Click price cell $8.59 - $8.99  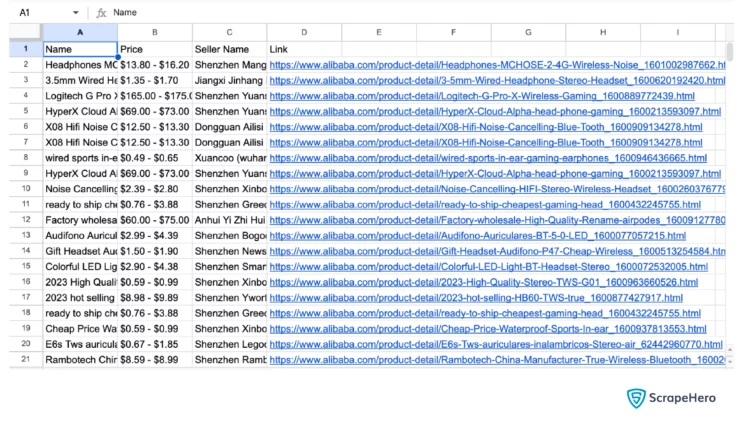(155, 360)
